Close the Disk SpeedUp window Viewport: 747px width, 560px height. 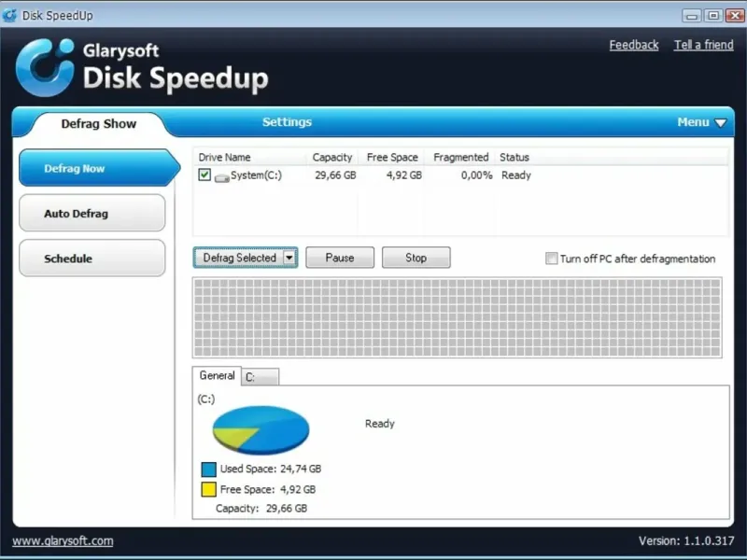735,16
